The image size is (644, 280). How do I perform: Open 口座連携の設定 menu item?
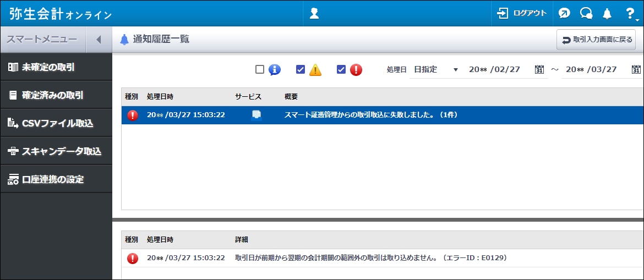pyautogui.click(x=56, y=179)
